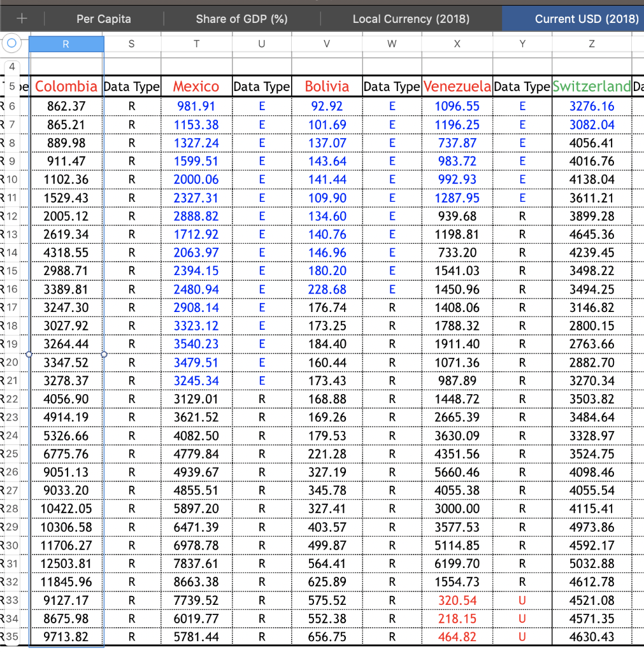This screenshot has width=644, height=652.
Task: Select red Venezuela value 464.82
Action: tap(457, 637)
